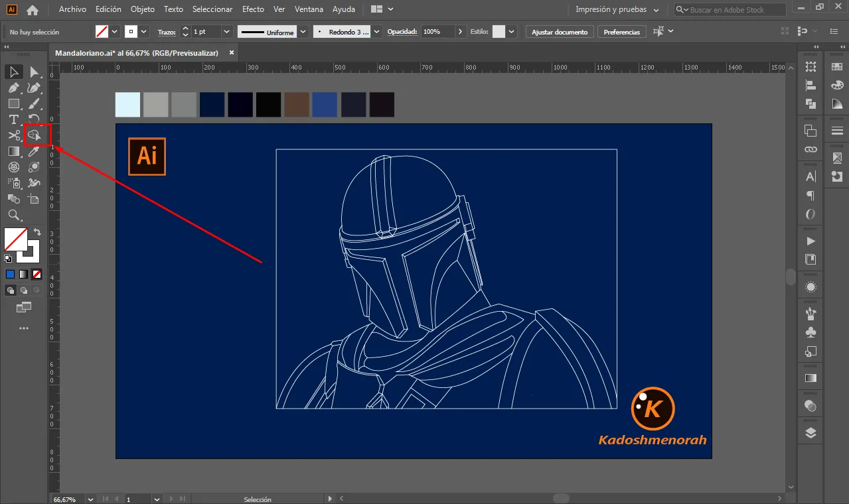The width and height of the screenshot is (849, 504).
Task: Open the fill color dropdown in control bar
Action: point(115,32)
